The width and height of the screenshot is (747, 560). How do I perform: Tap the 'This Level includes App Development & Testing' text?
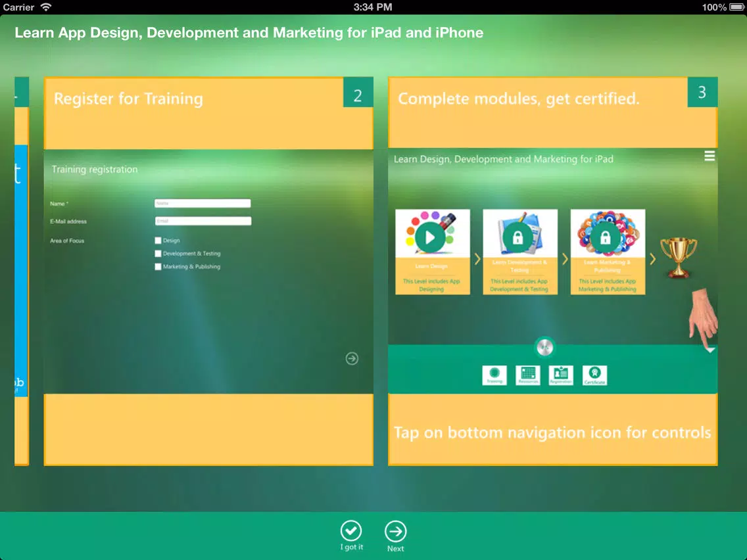pyautogui.click(x=519, y=285)
